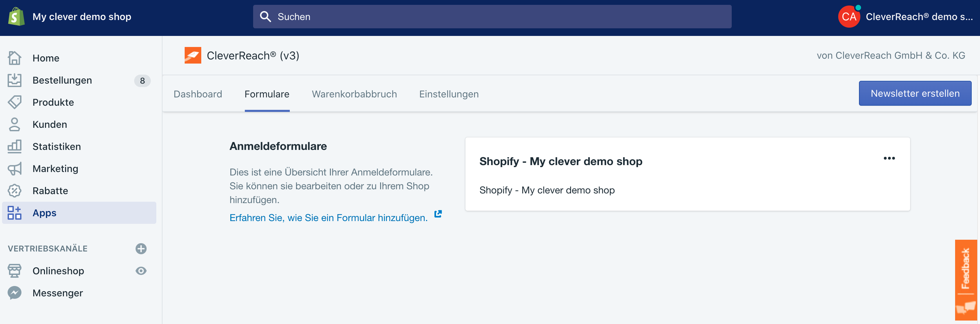The width and height of the screenshot is (980, 324).
Task: Click the Marketing megaphone icon
Action: tap(15, 169)
